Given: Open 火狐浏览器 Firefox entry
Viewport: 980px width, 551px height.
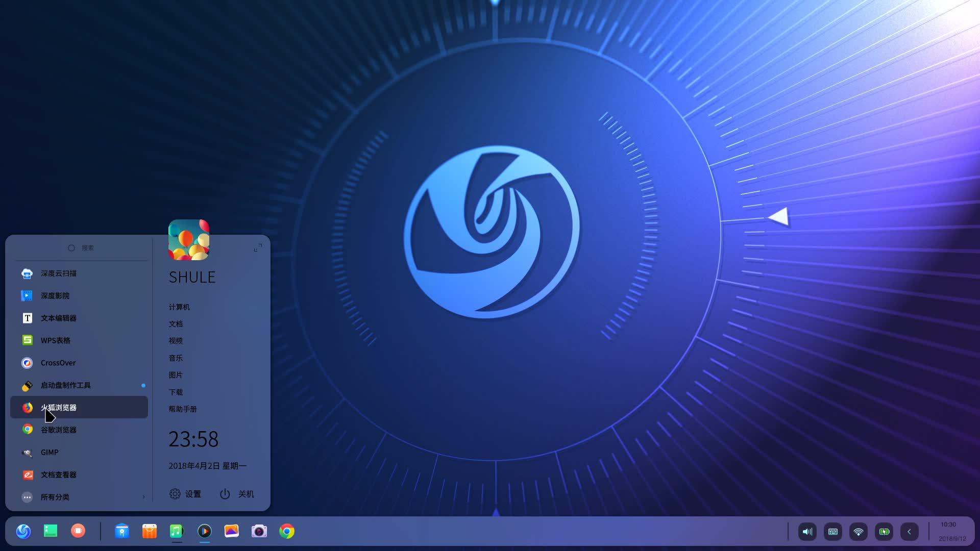Looking at the screenshot, I should 79,407.
